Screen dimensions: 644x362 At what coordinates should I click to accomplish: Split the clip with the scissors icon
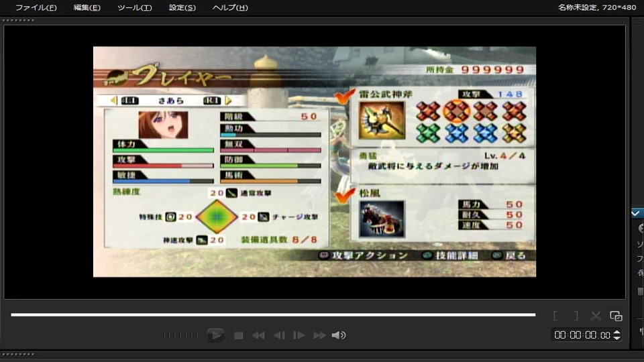click(596, 316)
